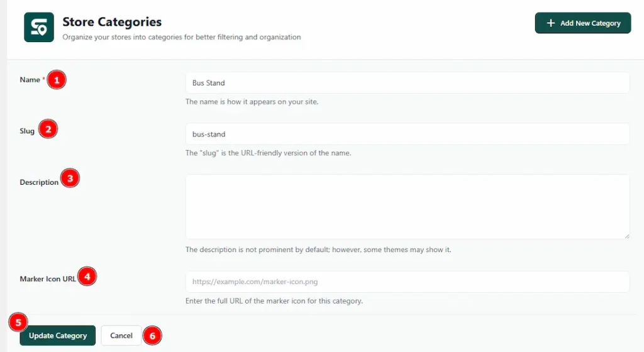Click red annotation marker number 4
The height and width of the screenshot is (352, 644).
pos(87,276)
